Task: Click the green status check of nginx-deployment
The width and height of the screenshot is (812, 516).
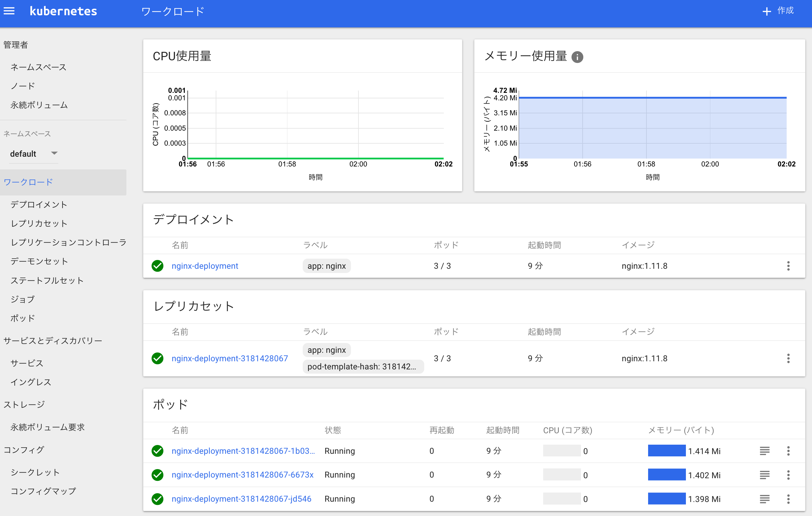Action: (x=157, y=266)
